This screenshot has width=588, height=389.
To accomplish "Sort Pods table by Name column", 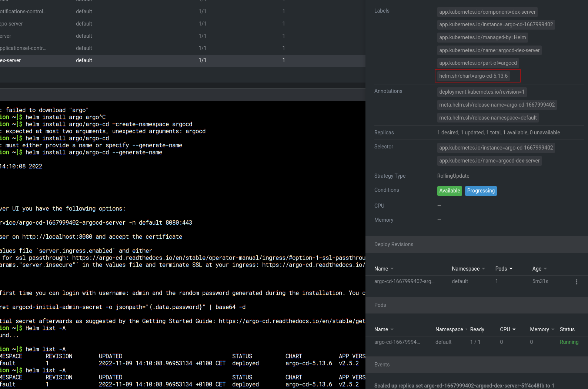I will [x=384, y=329].
